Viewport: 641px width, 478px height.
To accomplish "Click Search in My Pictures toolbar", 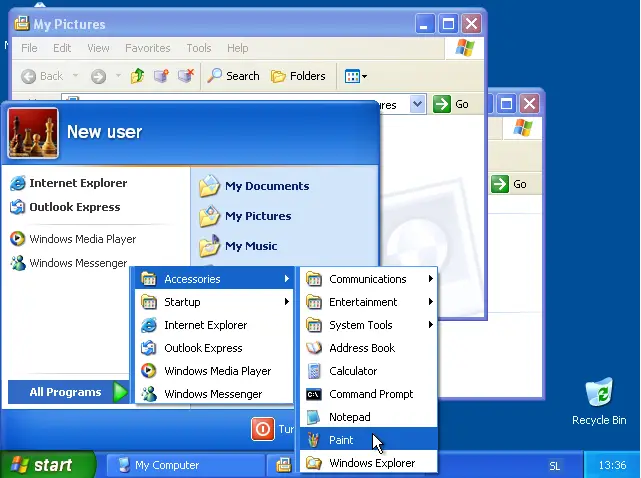I will [233, 76].
